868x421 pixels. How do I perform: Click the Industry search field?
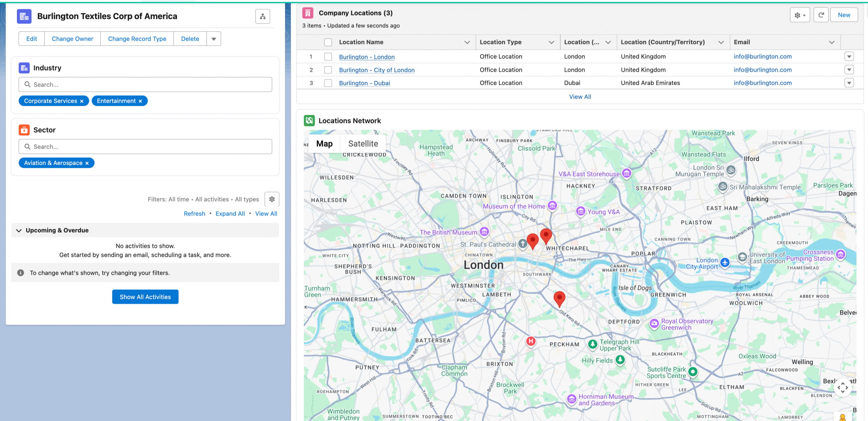[145, 84]
